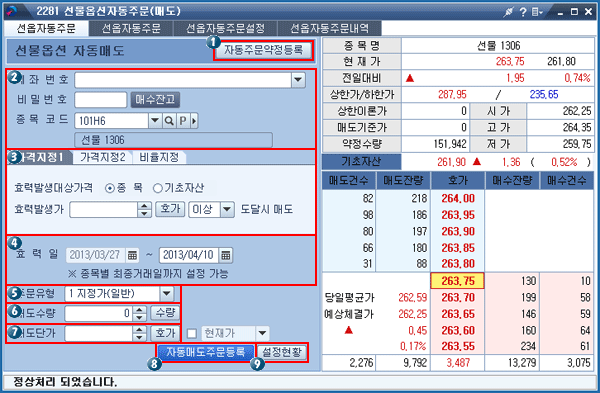Screen dimensions: 600x393
Task: Open the 주문유형 지정가(일반) dropdown
Action: click(166, 294)
